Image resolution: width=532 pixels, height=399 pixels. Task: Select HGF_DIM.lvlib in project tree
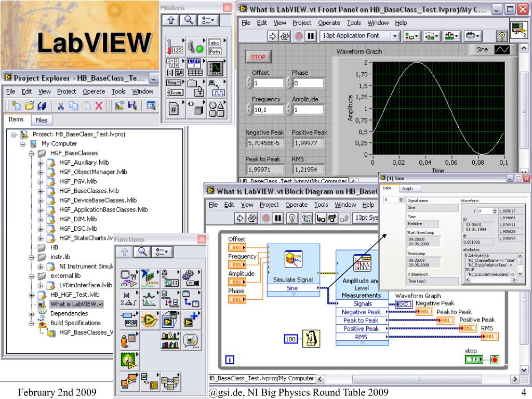click(78, 219)
